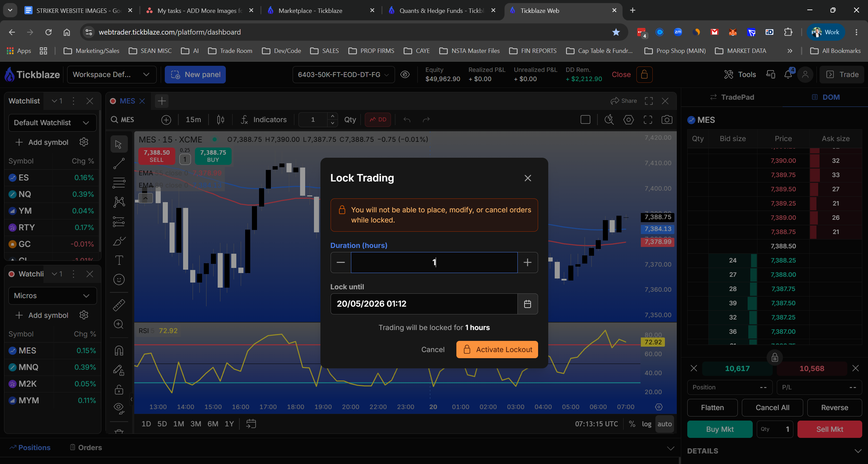This screenshot has height=464, width=868.
Task: Increase lock duration with plus
Action: tap(528, 263)
